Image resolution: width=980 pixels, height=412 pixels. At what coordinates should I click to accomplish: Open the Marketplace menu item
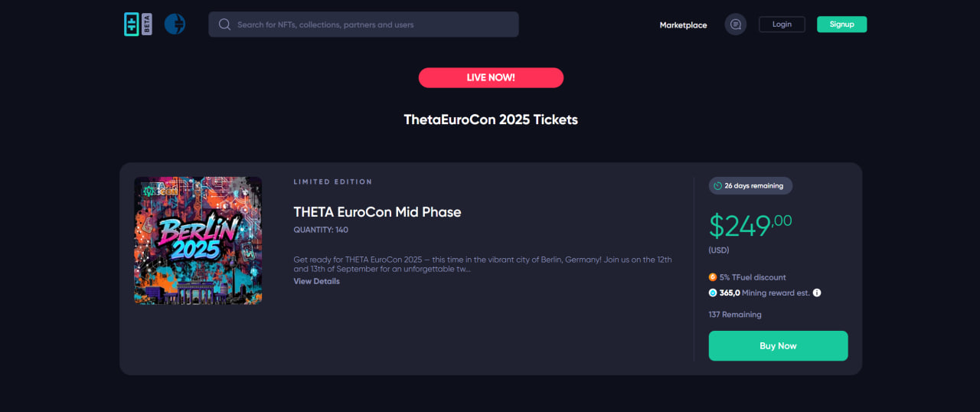click(683, 25)
